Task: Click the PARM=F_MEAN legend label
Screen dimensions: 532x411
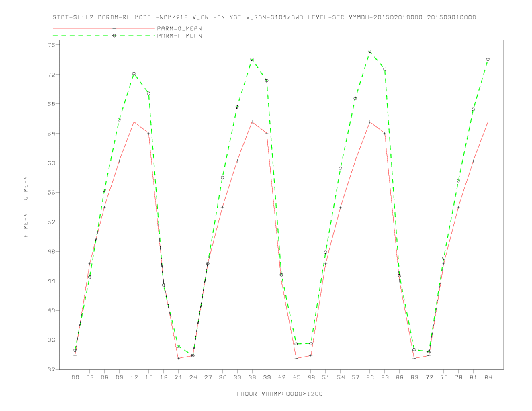Action: tap(179, 36)
